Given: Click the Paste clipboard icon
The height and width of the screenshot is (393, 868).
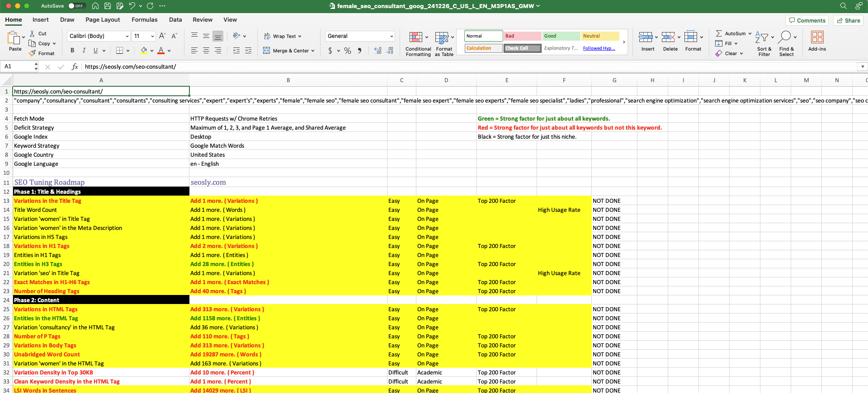Looking at the screenshot, I should (14, 38).
